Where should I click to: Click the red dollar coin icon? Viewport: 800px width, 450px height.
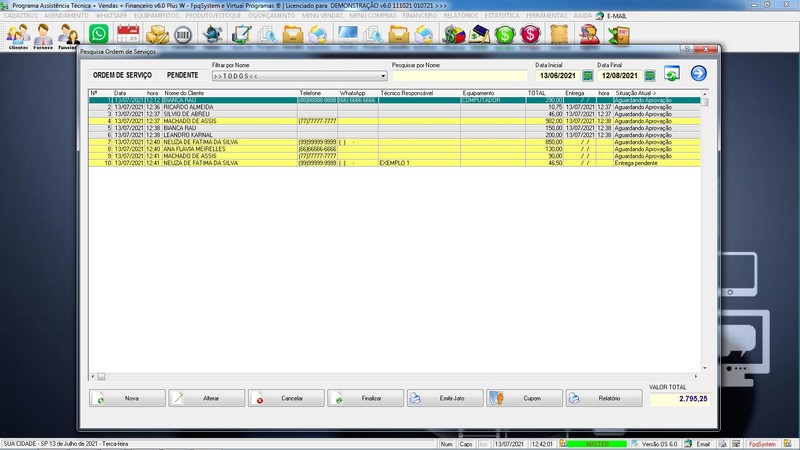(530, 35)
